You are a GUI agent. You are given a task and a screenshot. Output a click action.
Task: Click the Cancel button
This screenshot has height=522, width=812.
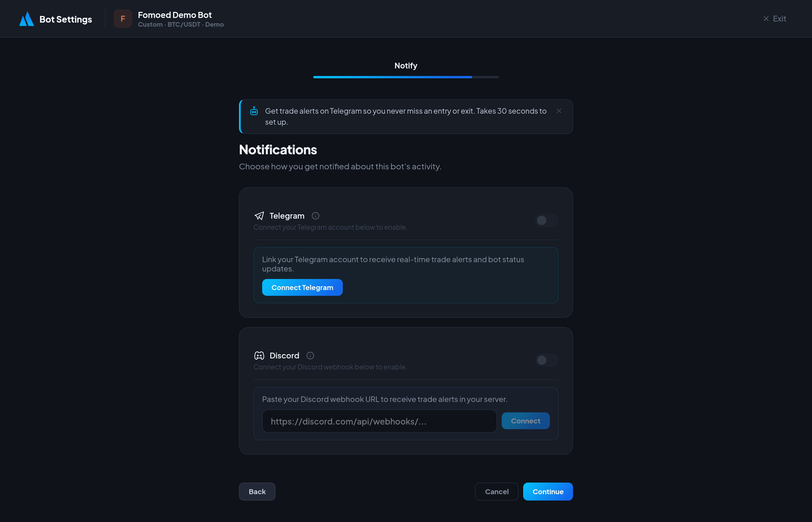(x=496, y=492)
